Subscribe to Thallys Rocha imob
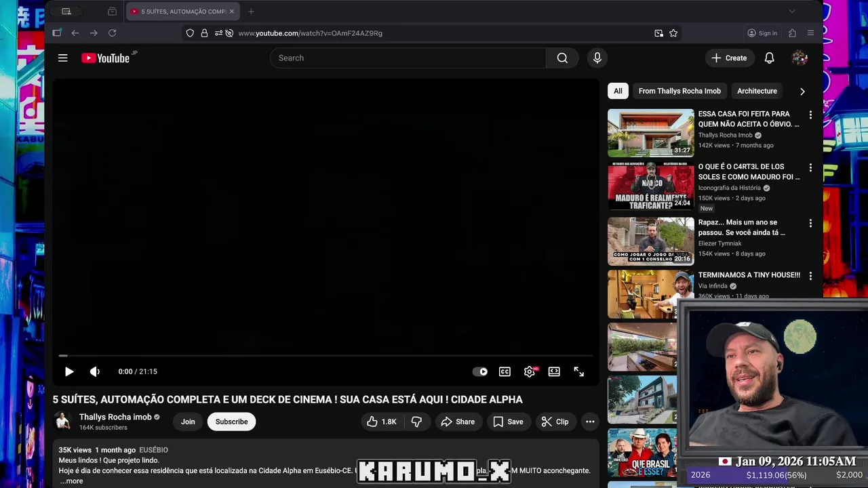 [231, 422]
